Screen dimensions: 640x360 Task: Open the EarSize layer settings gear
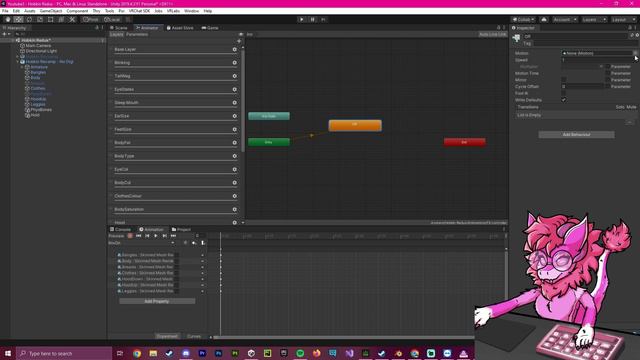tap(235, 116)
